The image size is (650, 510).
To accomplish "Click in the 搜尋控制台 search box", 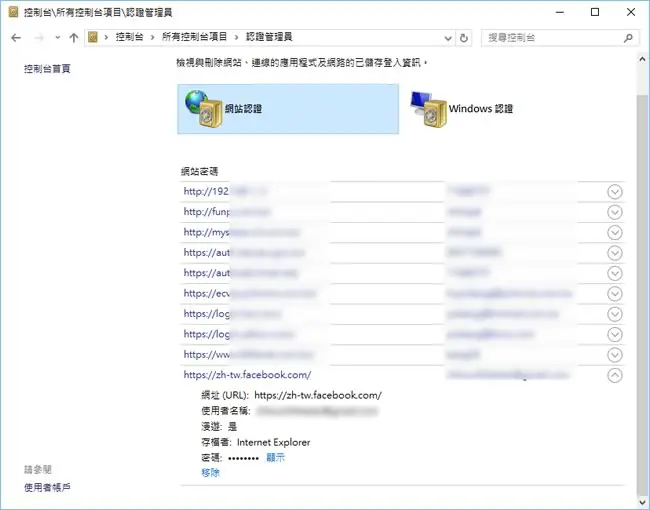I will (553, 38).
